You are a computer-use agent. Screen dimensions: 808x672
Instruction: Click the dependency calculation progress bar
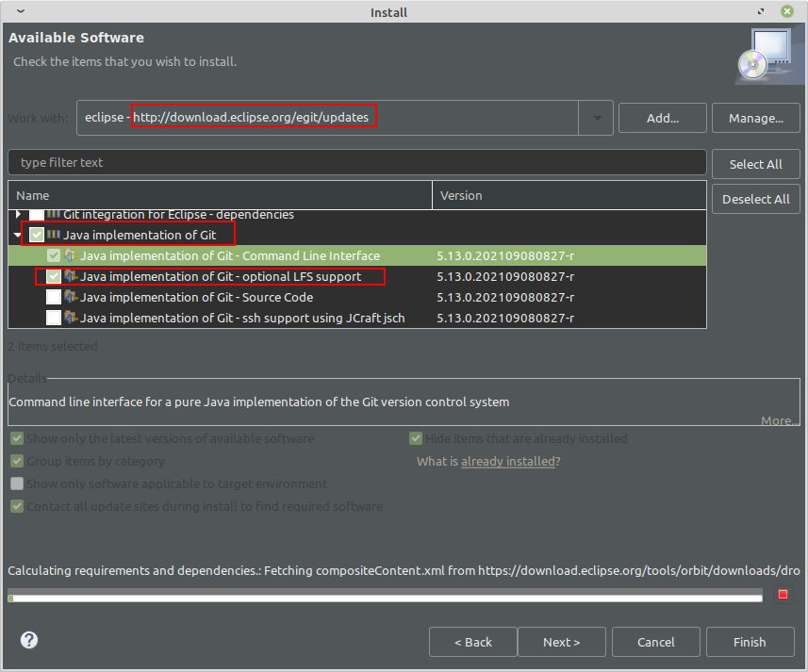[385, 598]
